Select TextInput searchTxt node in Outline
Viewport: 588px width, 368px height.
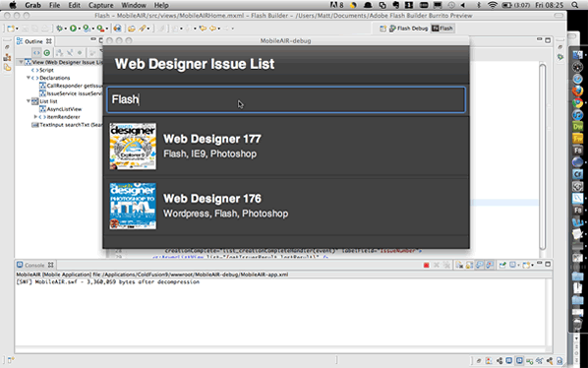(x=67, y=125)
